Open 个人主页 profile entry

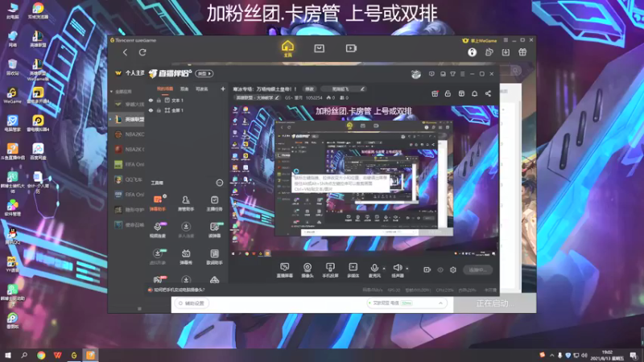130,73
